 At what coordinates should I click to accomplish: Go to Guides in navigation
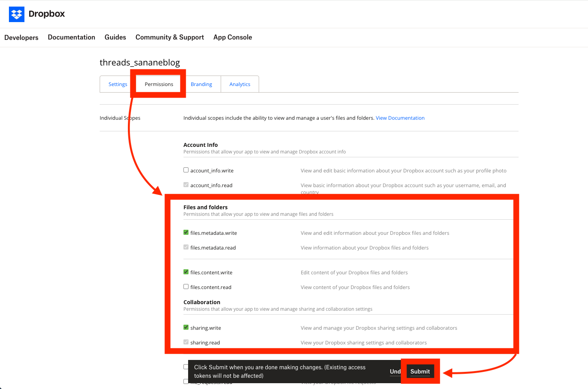115,37
